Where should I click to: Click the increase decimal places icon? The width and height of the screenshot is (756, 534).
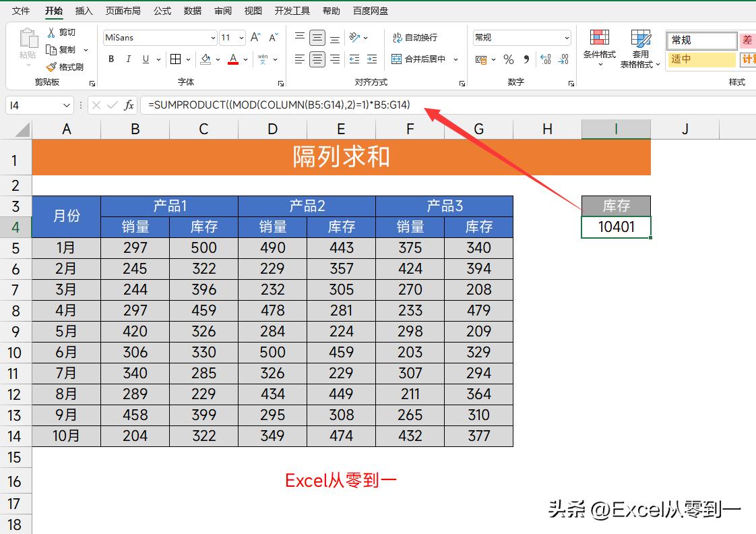[544, 60]
